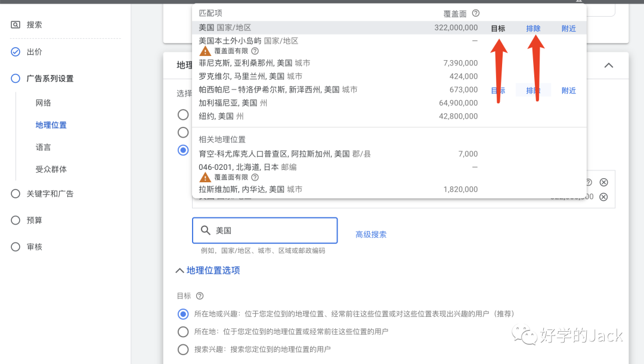Remove the lower selected location with X icon
This screenshot has height=364, width=644.
click(x=603, y=197)
